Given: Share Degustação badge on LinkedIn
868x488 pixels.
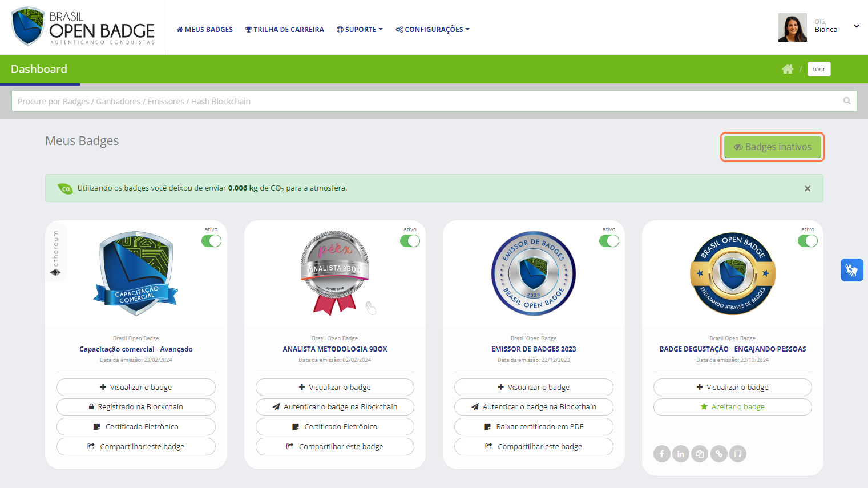Looking at the screenshot, I should (x=681, y=454).
